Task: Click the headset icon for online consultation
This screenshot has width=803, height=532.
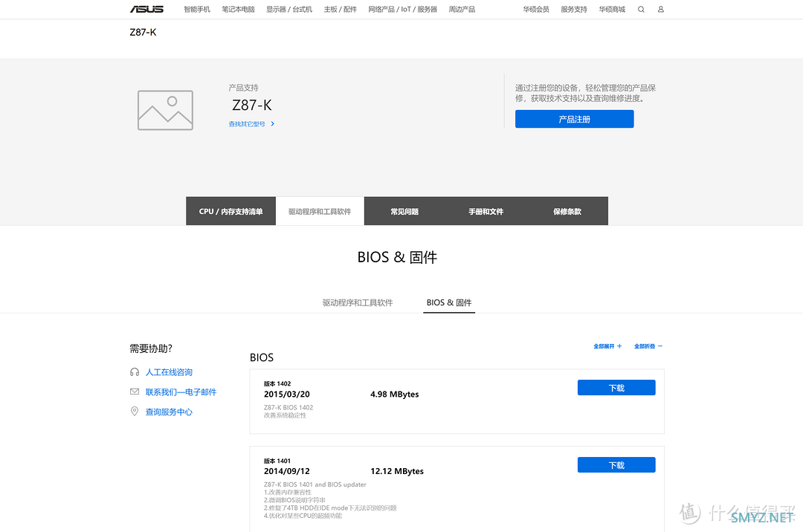Action: pos(134,372)
